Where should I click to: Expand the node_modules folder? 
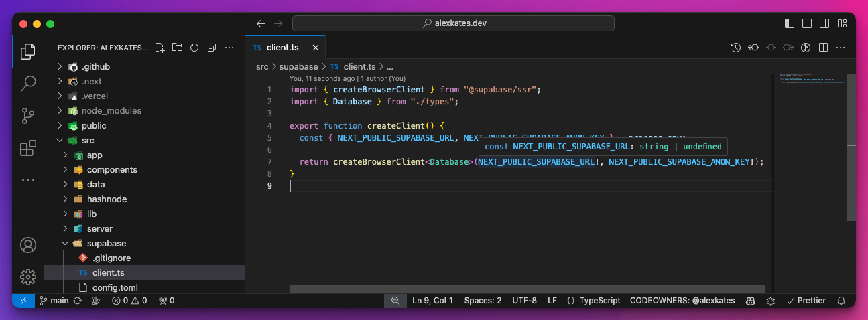pos(144,111)
